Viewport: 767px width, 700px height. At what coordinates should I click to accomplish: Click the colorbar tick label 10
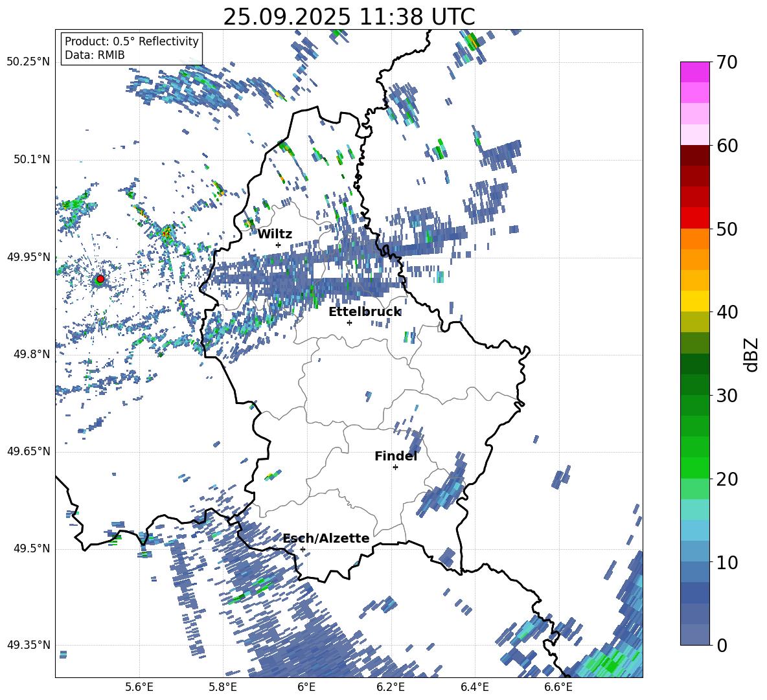click(727, 562)
